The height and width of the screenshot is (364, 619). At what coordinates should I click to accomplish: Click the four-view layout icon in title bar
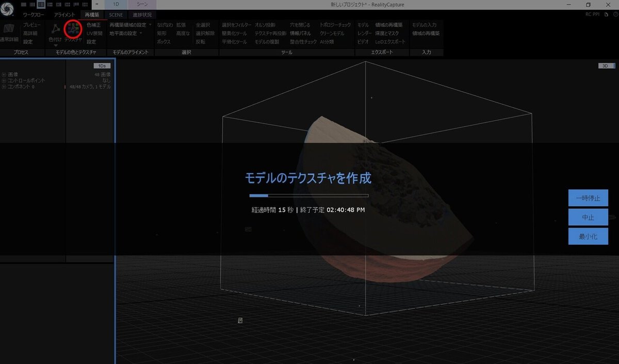coord(68,4)
